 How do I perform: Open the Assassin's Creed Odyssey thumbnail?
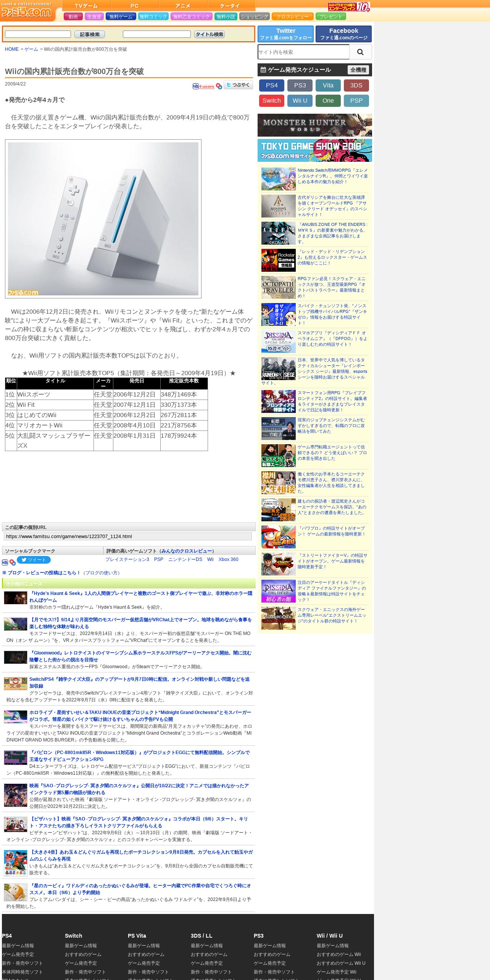coord(278,206)
